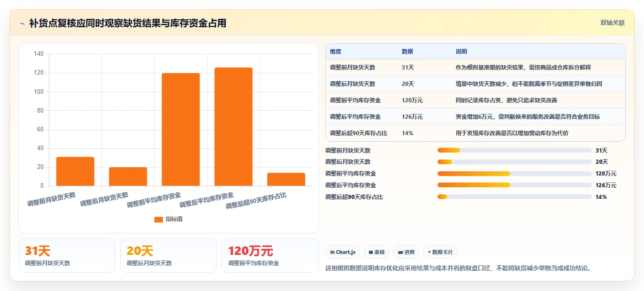The width and height of the screenshot is (644, 291).
Task: Click the x-axis label 调整后超90天库存占比
Action: pos(256,200)
